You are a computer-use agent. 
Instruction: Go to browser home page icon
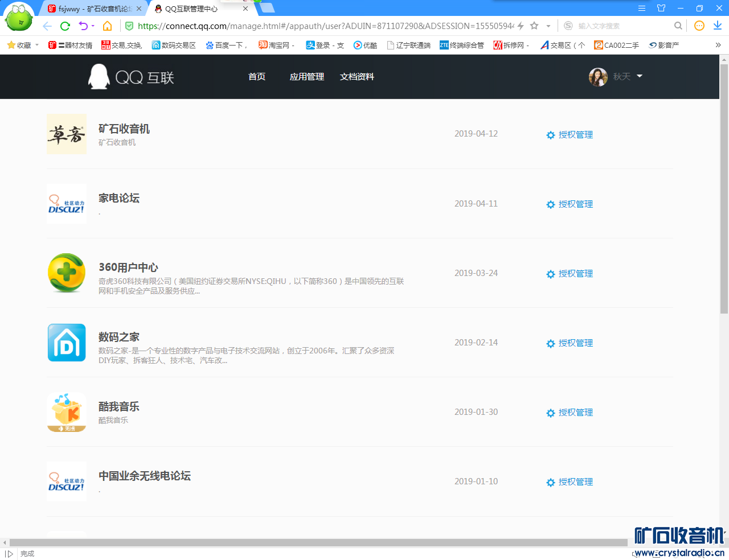107,26
